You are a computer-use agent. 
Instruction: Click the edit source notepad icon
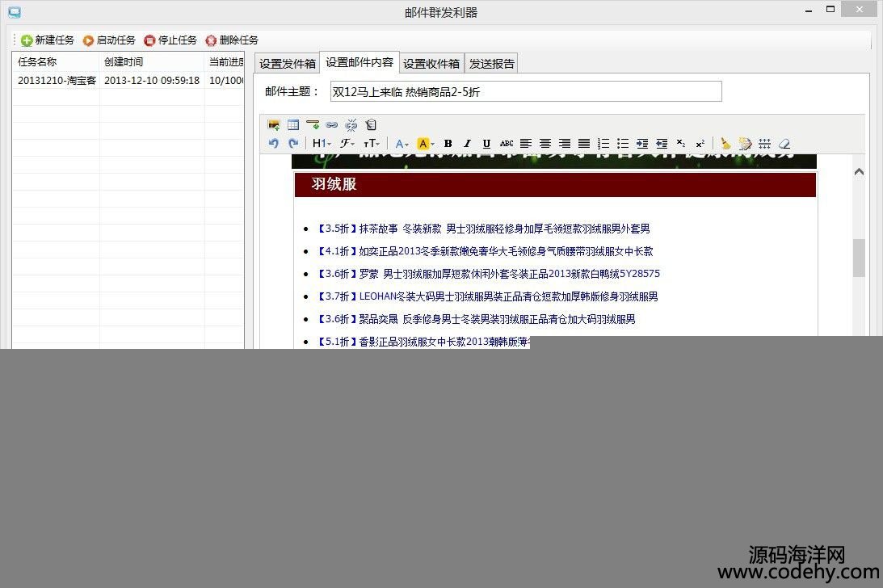[x=745, y=144]
